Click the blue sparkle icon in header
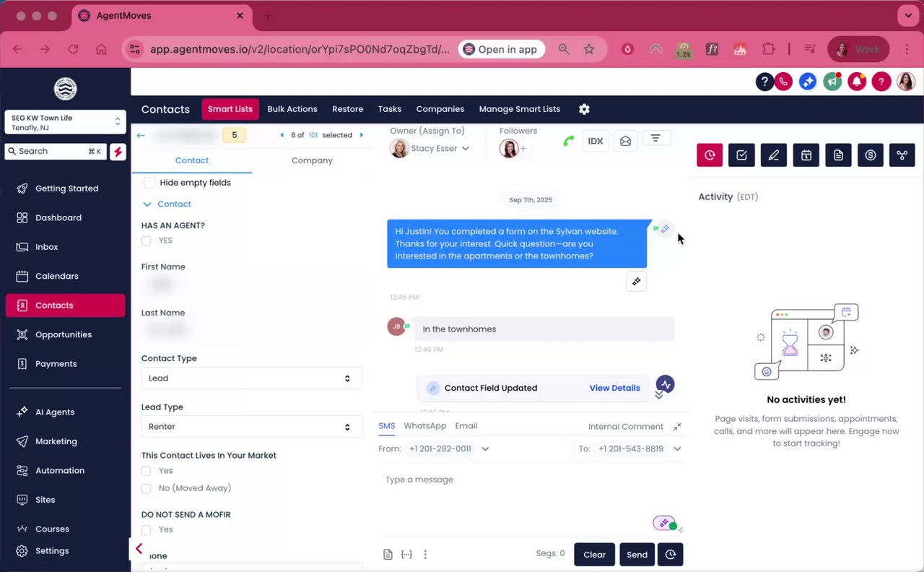 click(x=808, y=82)
